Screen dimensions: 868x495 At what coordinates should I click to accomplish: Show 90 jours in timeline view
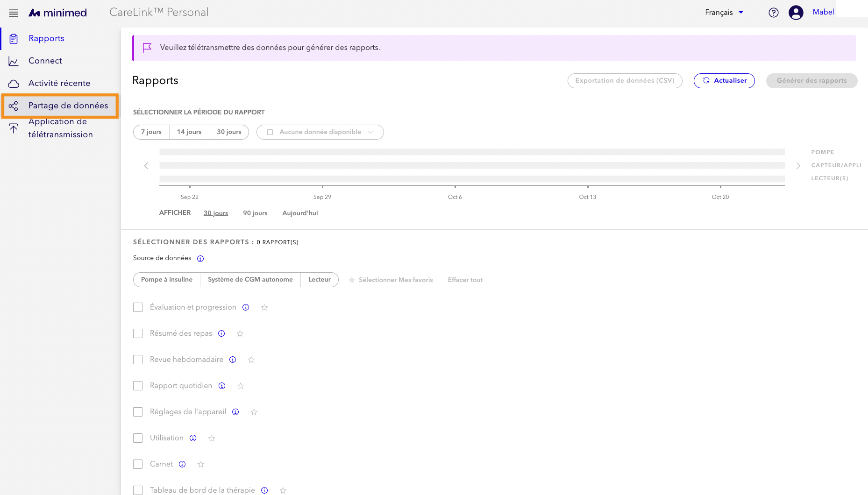[x=255, y=213]
